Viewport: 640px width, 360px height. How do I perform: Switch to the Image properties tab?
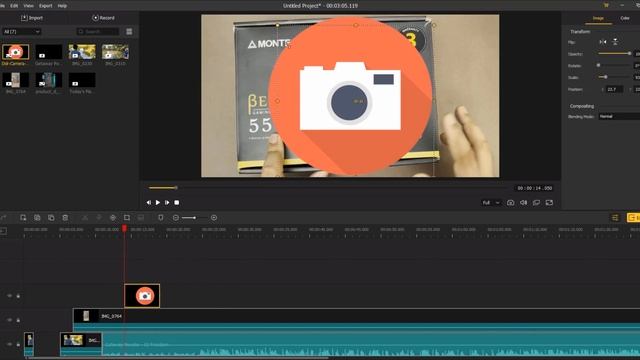[598, 18]
